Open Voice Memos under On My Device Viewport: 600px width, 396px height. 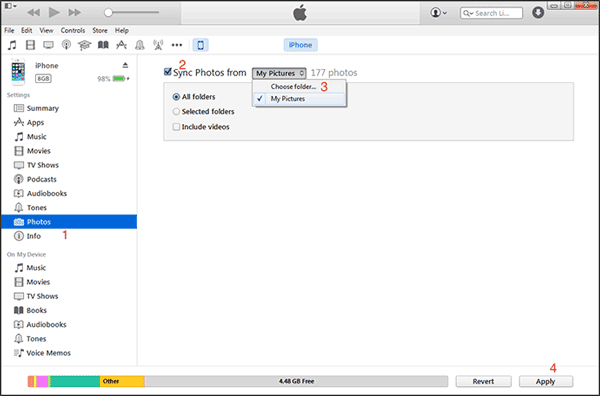point(69,353)
